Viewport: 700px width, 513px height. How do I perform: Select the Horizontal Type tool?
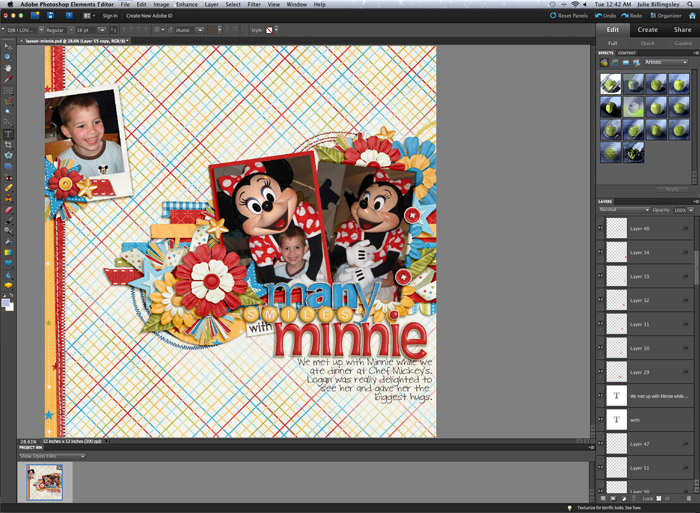[8, 134]
